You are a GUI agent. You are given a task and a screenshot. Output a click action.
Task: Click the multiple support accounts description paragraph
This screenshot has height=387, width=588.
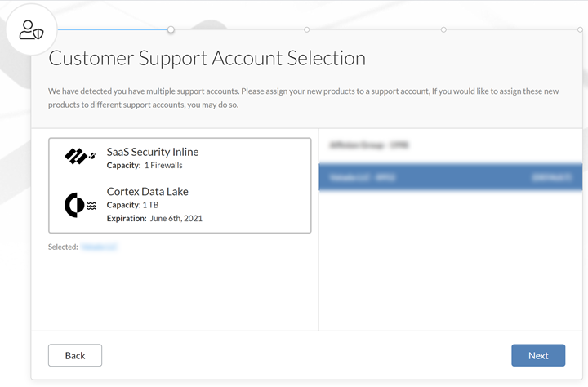tap(302, 98)
